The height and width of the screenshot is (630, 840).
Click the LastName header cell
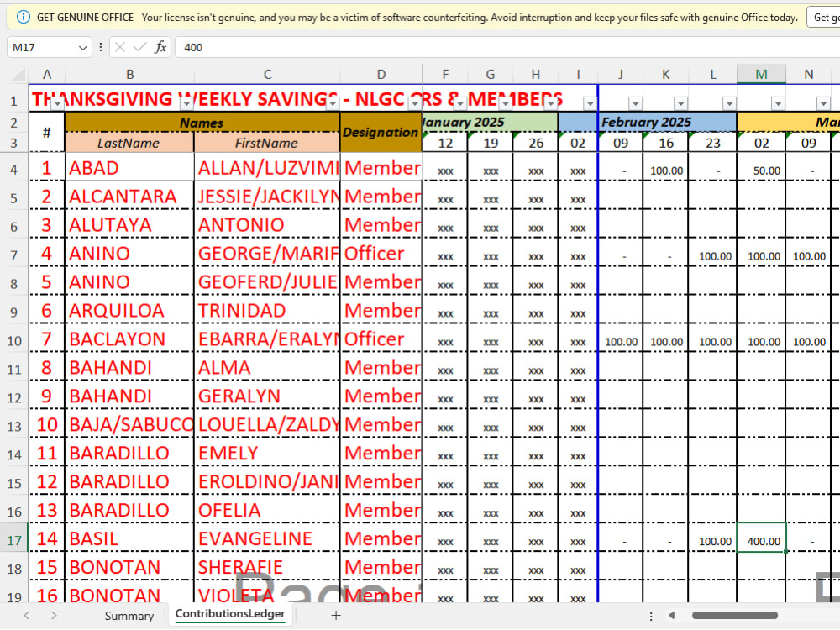click(129, 143)
